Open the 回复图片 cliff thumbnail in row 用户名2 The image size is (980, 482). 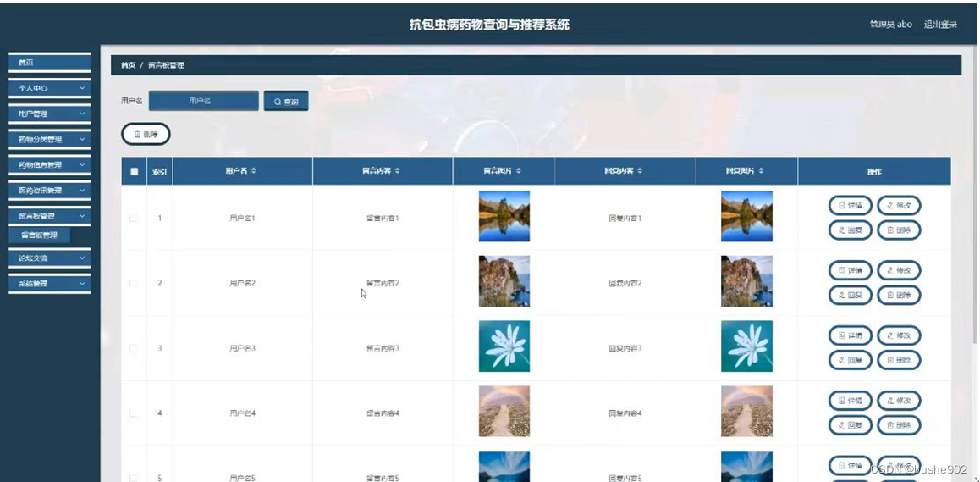[746, 281]
